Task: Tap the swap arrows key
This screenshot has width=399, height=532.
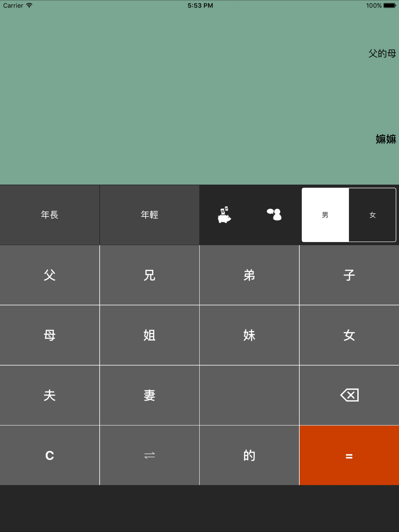Action: click(x=149, y=455)
